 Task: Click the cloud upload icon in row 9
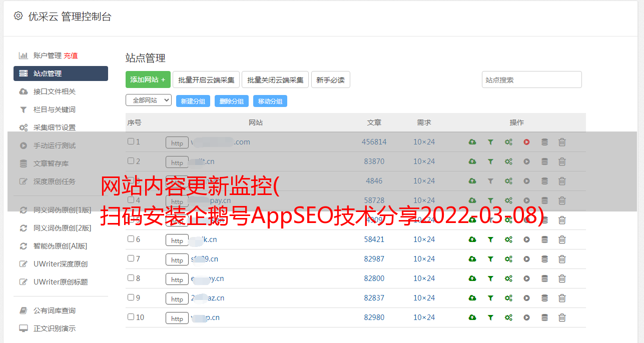point(472,298)
